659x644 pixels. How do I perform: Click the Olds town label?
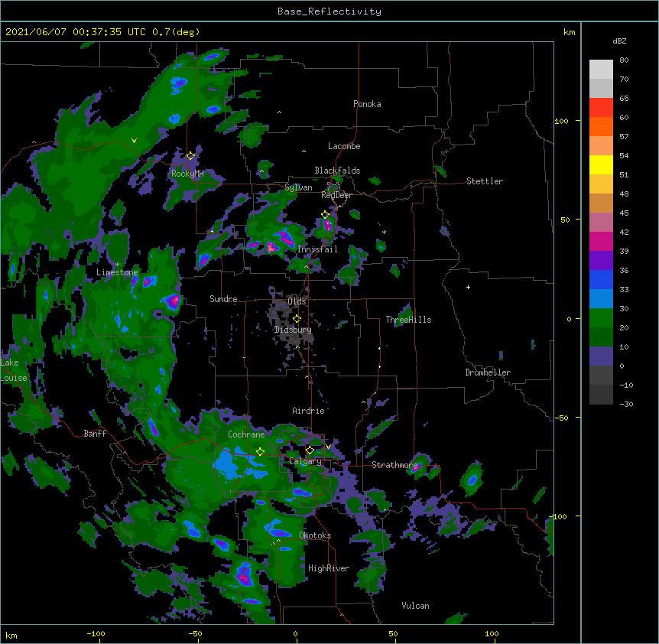coord(297,301)
